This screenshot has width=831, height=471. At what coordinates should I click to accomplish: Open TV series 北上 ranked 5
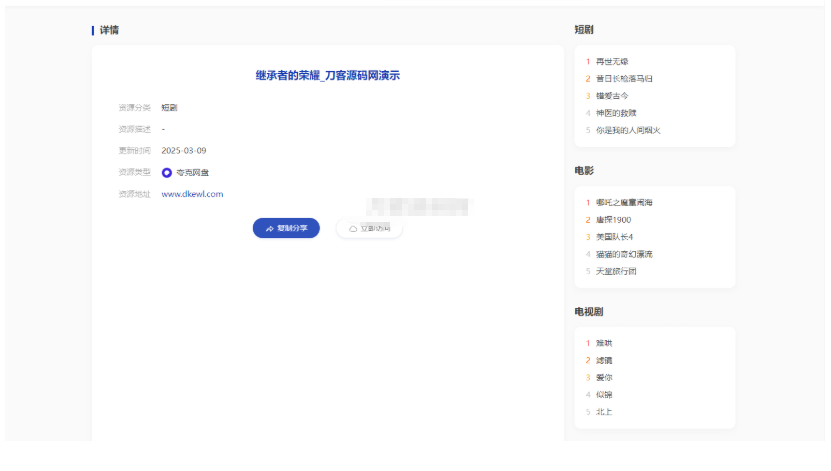pyautogui.click(x=604, y=412)
